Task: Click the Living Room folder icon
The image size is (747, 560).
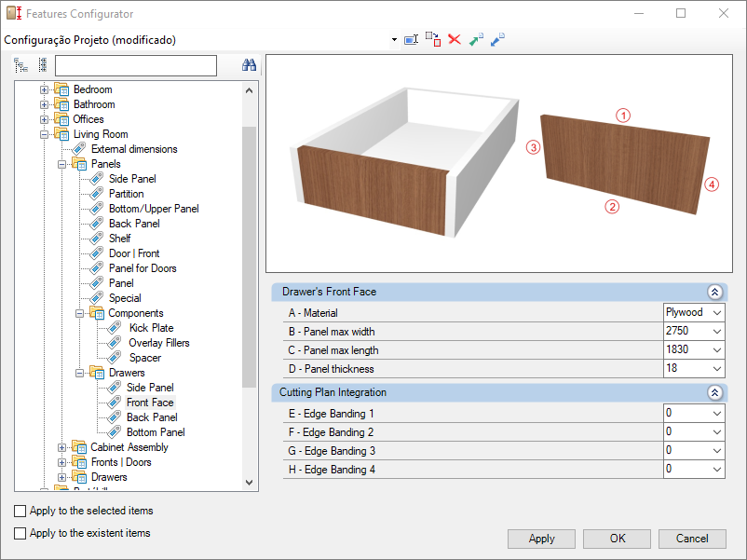Action: tap(61, 134)
